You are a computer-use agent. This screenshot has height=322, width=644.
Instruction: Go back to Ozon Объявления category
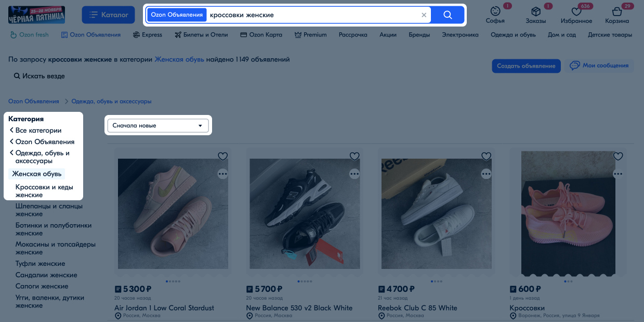(42, 142)
